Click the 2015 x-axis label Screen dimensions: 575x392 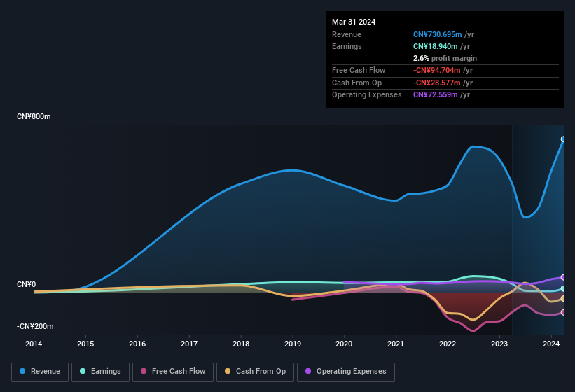point(85,344)
